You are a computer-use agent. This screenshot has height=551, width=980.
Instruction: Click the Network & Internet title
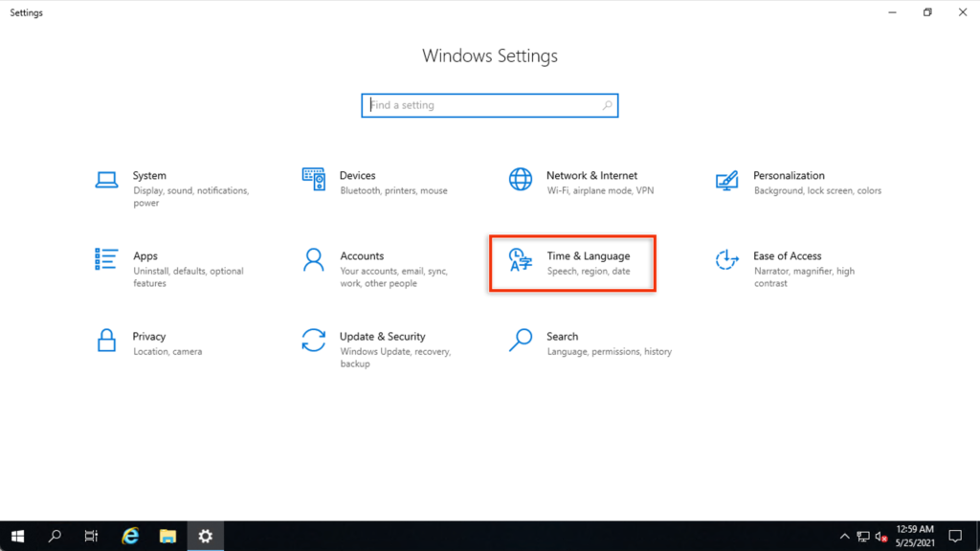(591, 176)
